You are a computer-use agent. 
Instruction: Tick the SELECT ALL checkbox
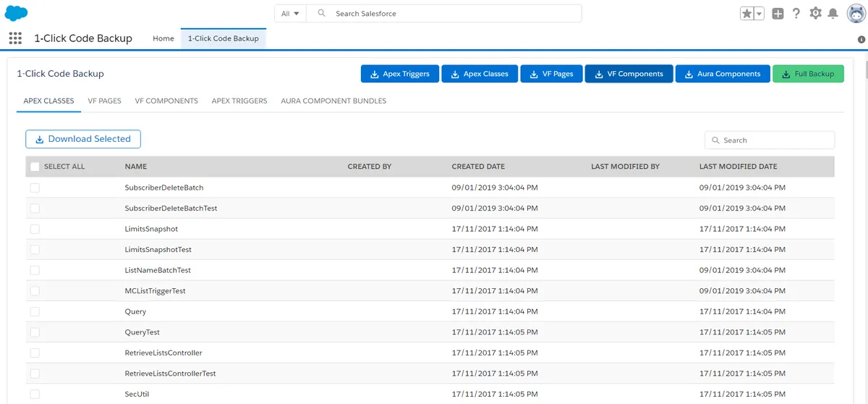click(x=35, y=167)
